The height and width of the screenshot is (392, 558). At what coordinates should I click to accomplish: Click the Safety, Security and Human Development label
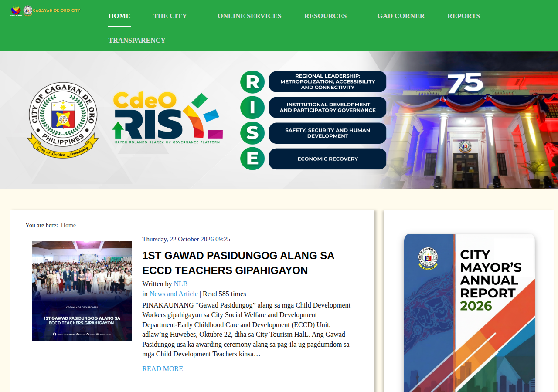[327, 133]
